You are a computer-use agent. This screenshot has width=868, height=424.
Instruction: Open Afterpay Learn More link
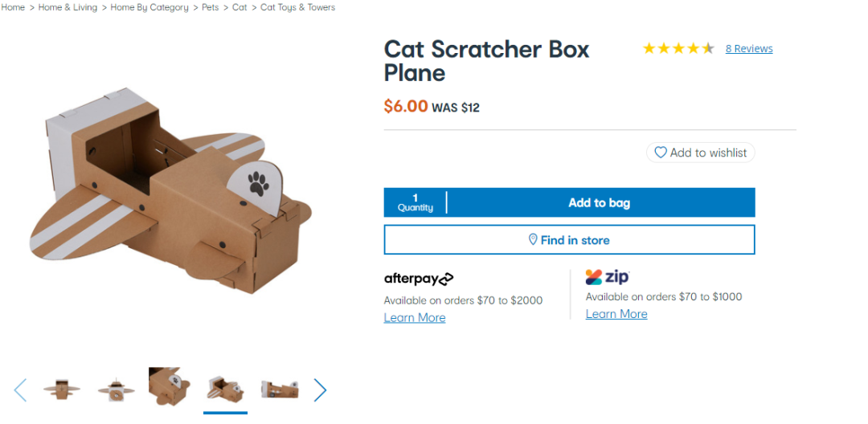click(415, 318)
